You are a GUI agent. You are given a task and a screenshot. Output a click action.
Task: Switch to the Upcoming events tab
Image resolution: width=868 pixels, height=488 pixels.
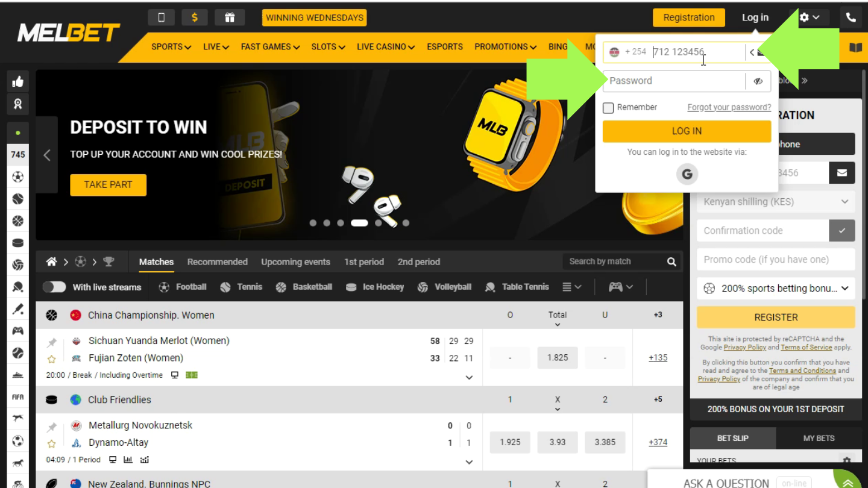295,262
